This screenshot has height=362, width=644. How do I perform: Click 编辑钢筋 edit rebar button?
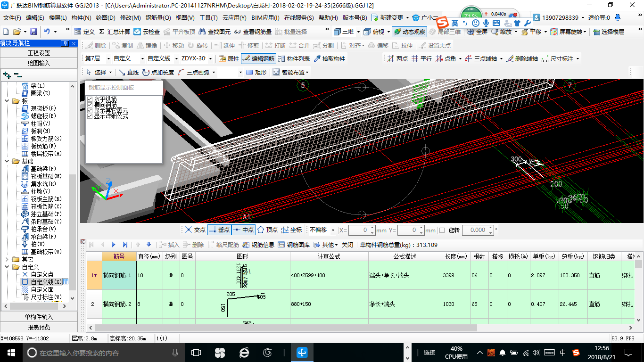(x=258, y=58)
